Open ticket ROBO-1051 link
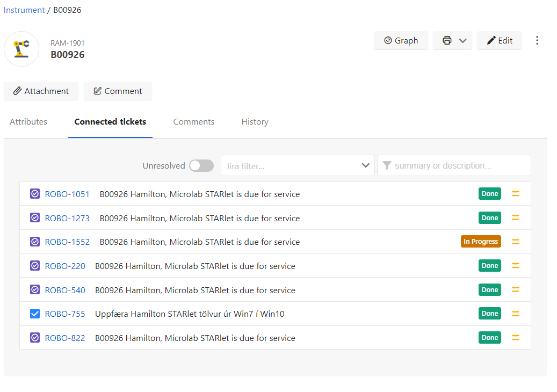The height and width of the screenshot is (392, 557). 67,194
